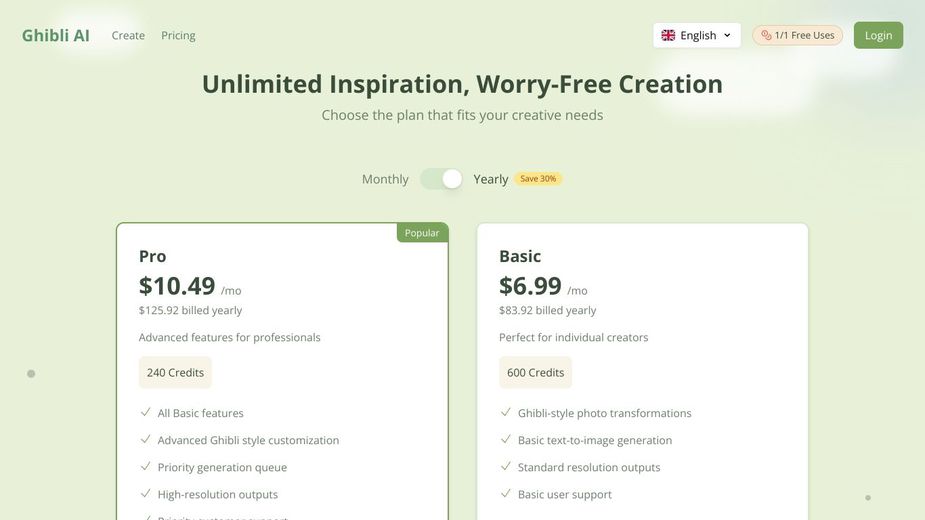Click the Ghibli AI logo link

(x=56, y=35)
